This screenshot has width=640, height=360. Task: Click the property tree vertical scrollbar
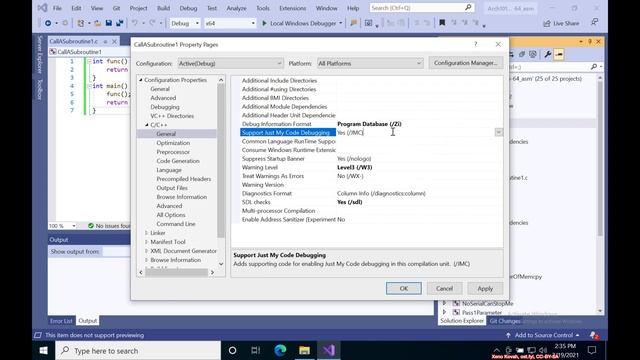[221, 171]
